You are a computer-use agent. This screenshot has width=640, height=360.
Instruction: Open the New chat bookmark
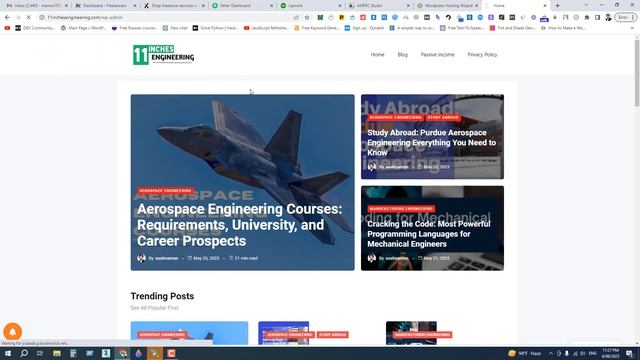point(175,28)
